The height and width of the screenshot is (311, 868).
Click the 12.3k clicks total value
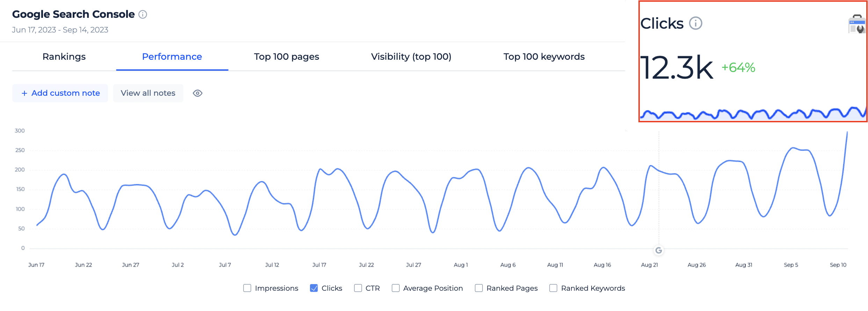pos(677,68)
